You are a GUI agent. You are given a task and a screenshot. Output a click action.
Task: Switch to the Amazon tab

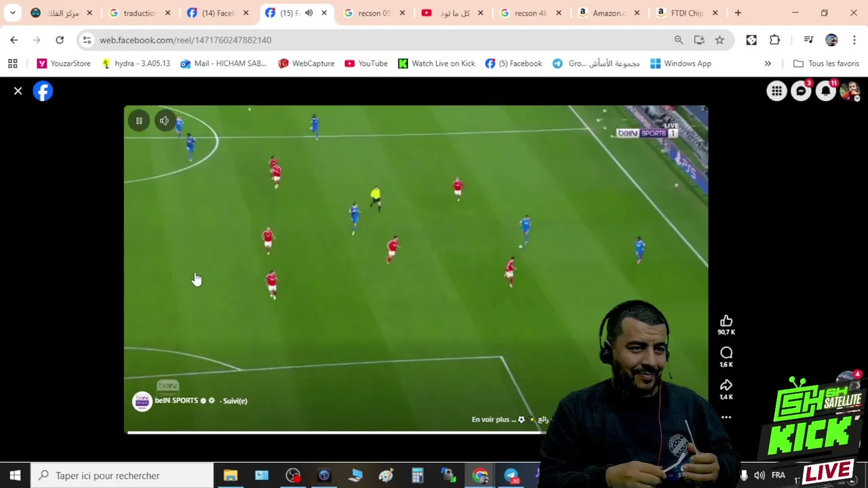tap(608, 13)
